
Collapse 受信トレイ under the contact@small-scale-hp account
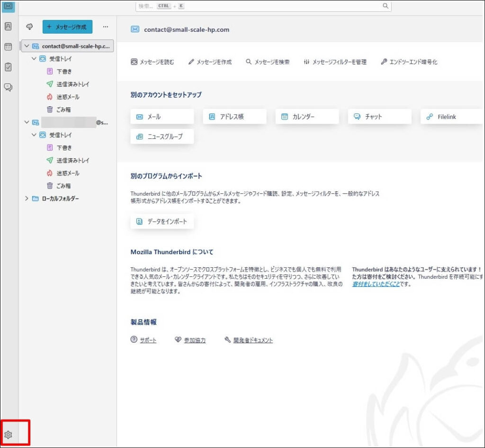(34, 58)
